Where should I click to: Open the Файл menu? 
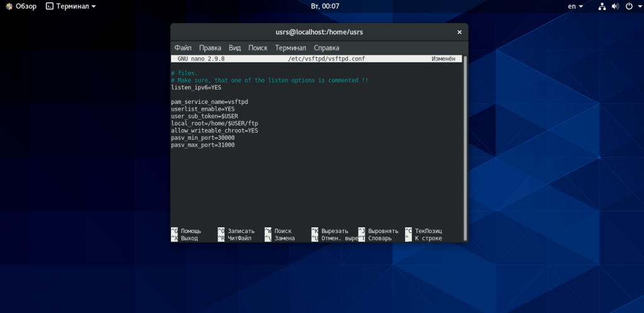183,48
